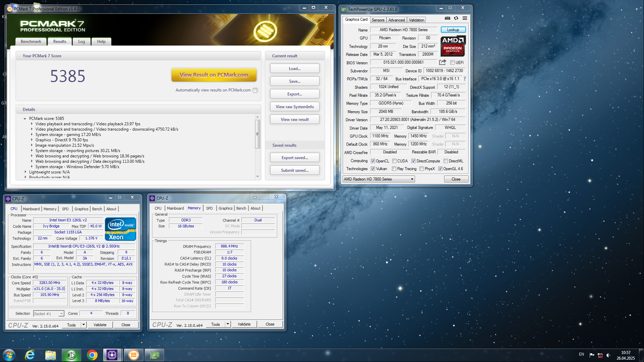Click the GPU-Z Lookup button
The width and height of the screenshot is (644, 362).
click(453, 30)
